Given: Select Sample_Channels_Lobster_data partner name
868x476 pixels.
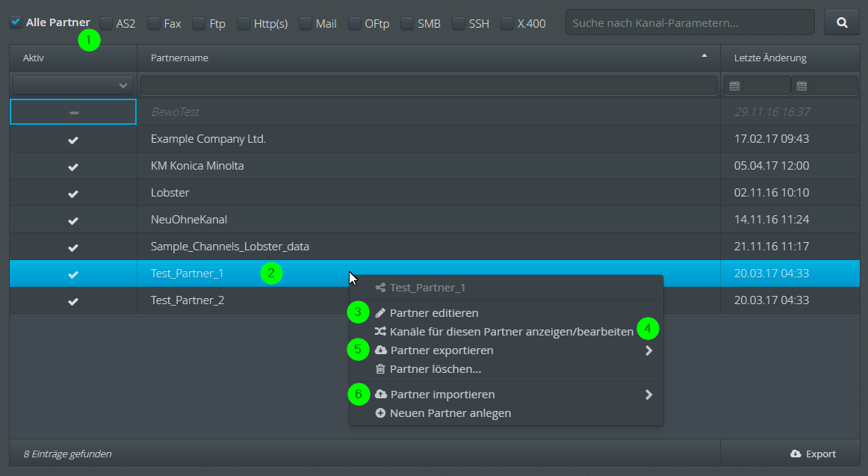Looking at the screenshot, I should (230, 247).
